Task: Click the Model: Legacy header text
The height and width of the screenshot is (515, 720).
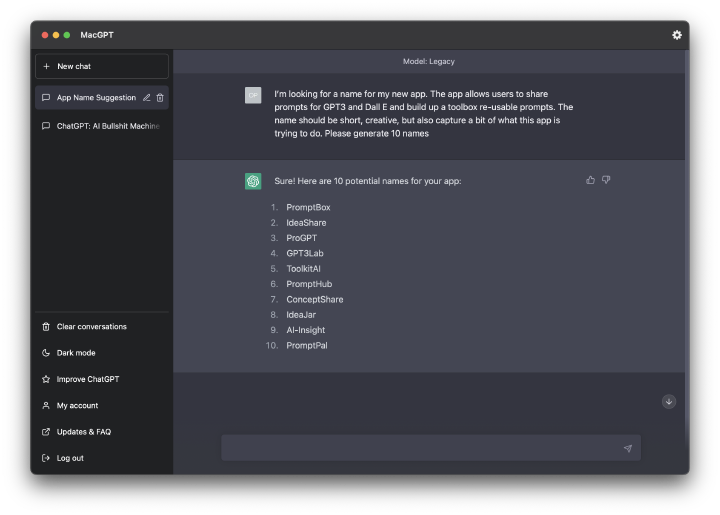Action: [429, 62]
